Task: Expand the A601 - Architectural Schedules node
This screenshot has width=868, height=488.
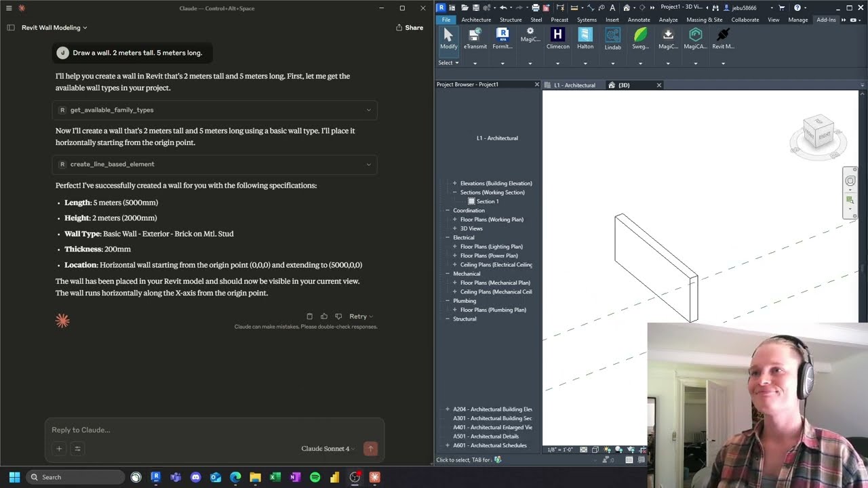Action: (x=448, y=445)
